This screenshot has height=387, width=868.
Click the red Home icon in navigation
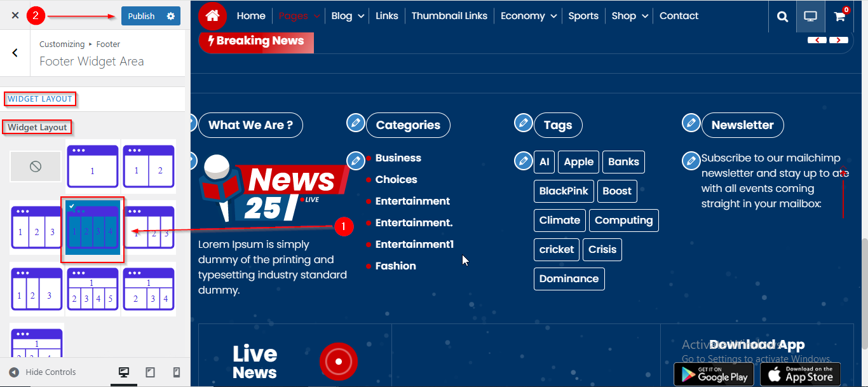(x=212, y=16)
